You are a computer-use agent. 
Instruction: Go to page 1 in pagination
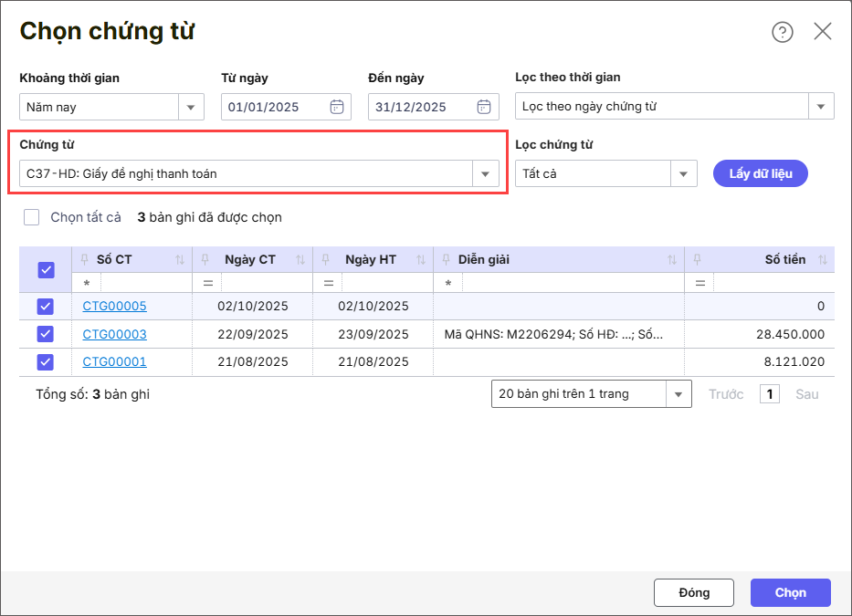769,394
